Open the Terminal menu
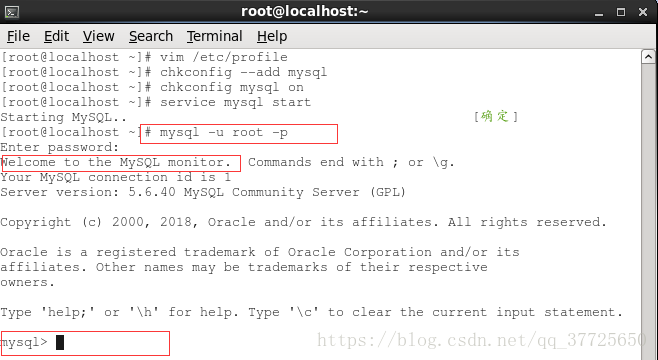658x360 pixels. pos(214,37)
